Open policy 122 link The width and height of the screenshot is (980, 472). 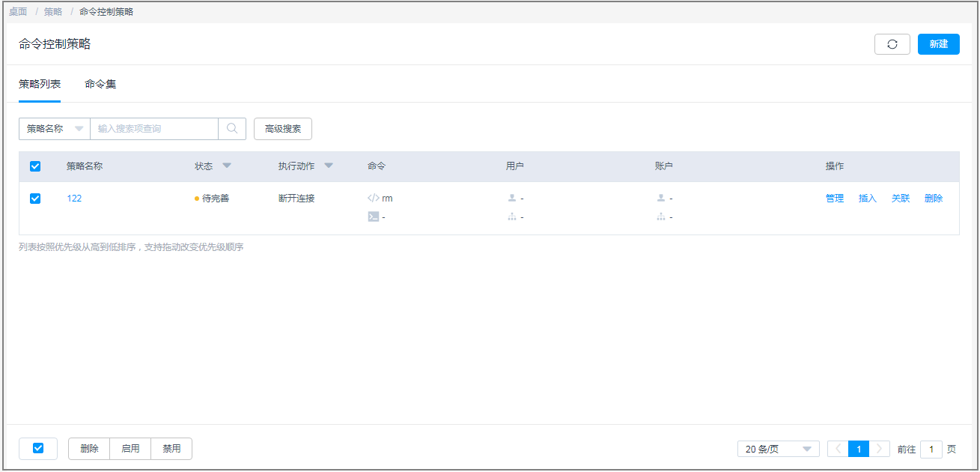74,199
